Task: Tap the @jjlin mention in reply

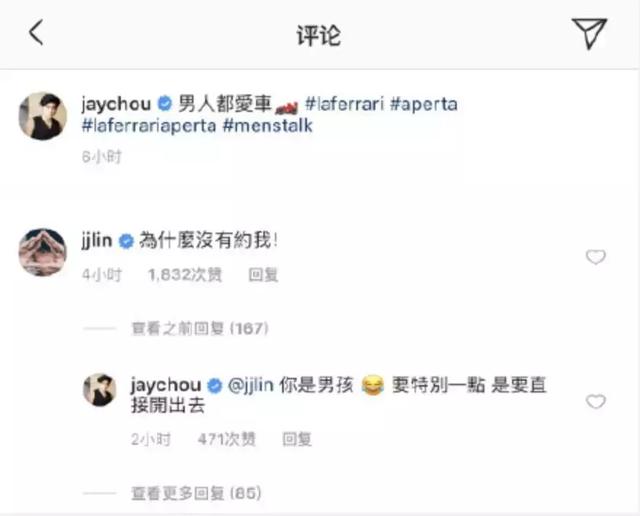Action: point(250,385)
